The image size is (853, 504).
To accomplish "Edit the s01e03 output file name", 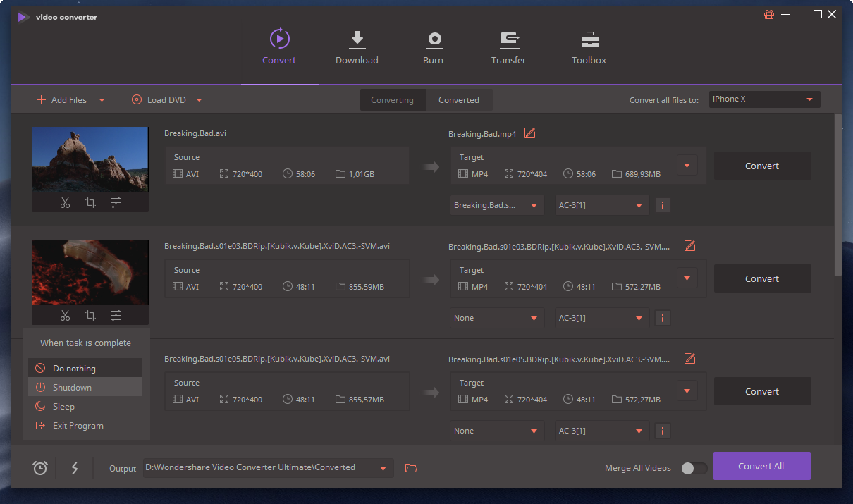I will 689,246.
